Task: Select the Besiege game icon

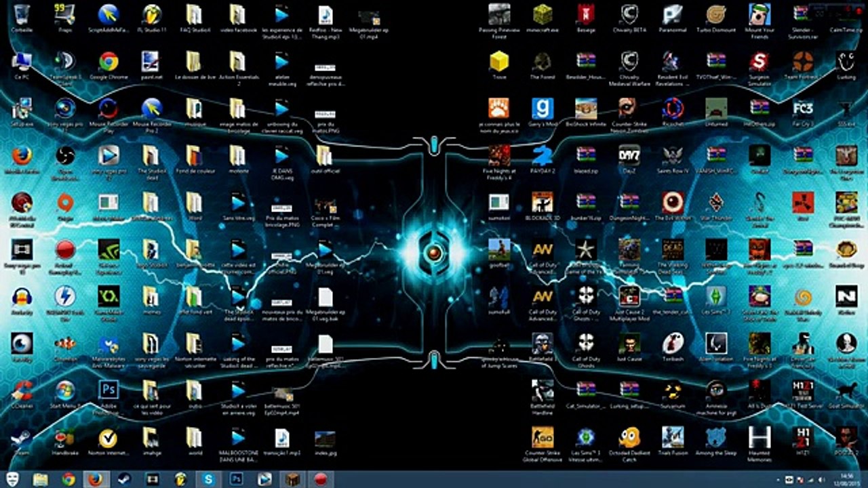Action: 586,14
